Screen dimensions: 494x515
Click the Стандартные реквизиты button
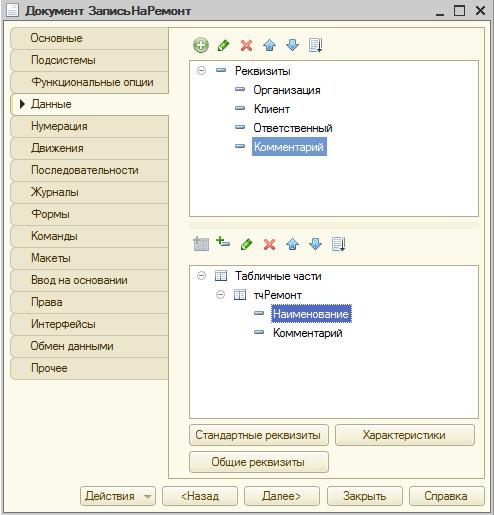click(259, 435)
